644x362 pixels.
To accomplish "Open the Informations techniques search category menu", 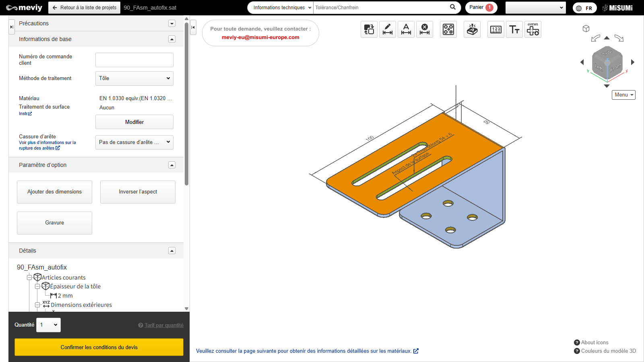I will tap(281, 8).
